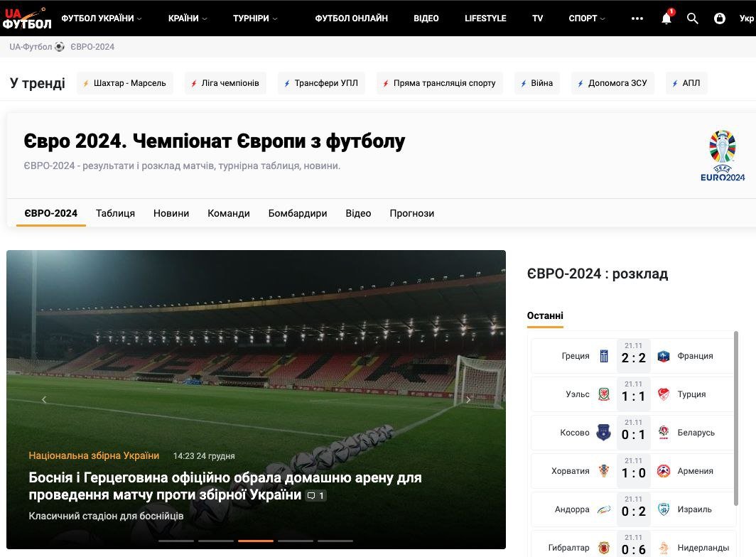The image size is (756, 557).
Task: Click the UA Футбол site logo
Action: pyautogui.click(x=26, y=18)
